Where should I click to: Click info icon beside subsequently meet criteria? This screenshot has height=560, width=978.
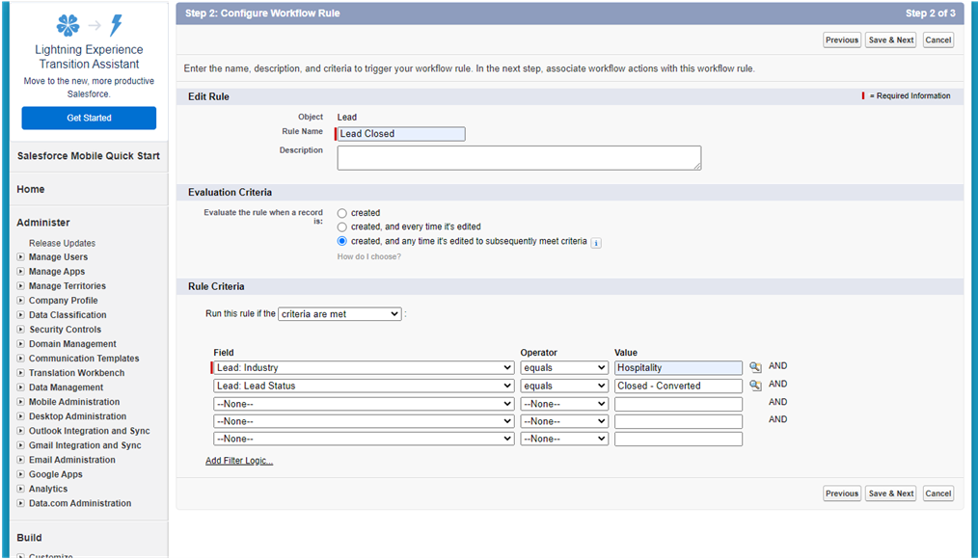point(596,242)
